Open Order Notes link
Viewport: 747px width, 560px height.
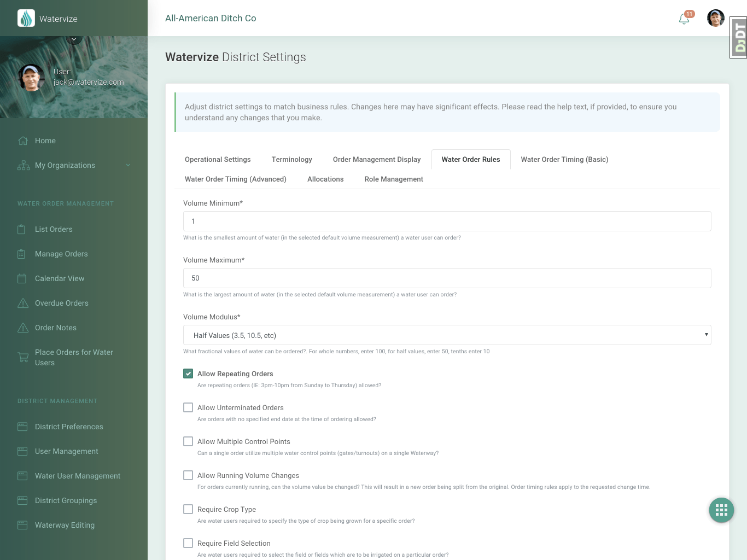[x=56, y=328]
